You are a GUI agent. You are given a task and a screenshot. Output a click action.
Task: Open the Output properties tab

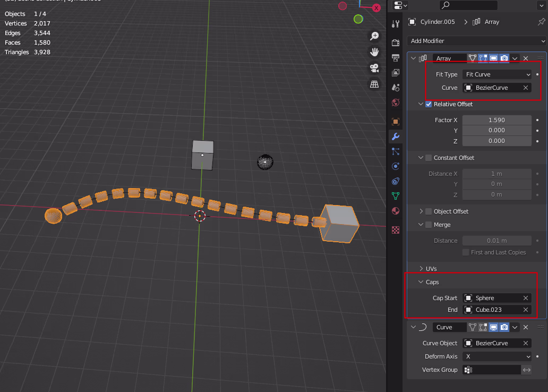point(396,57)
